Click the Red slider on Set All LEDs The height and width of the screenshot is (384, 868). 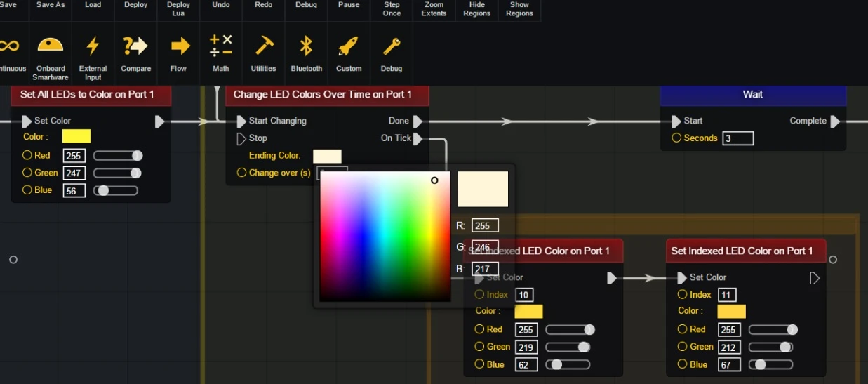(116, 156)
